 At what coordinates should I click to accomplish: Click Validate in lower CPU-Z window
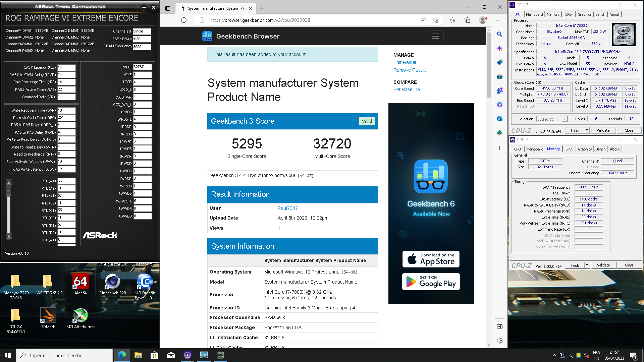click(x=603, y=265)
